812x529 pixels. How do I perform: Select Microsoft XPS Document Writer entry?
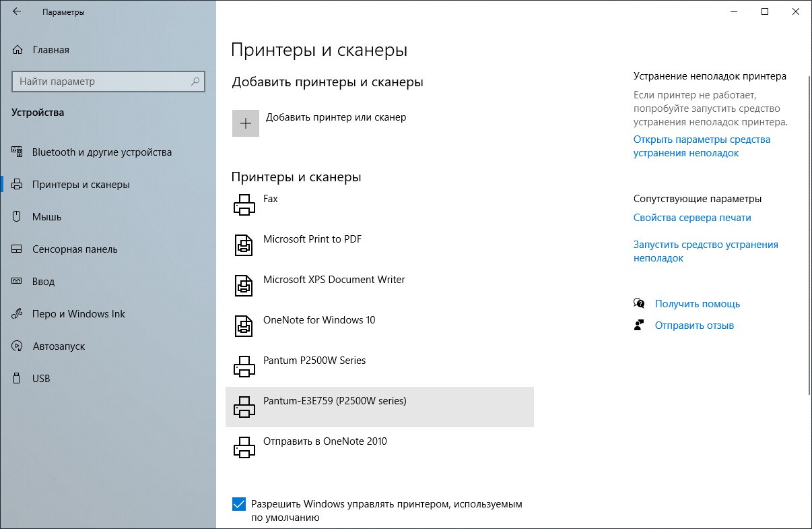click(x=380, y=286)
